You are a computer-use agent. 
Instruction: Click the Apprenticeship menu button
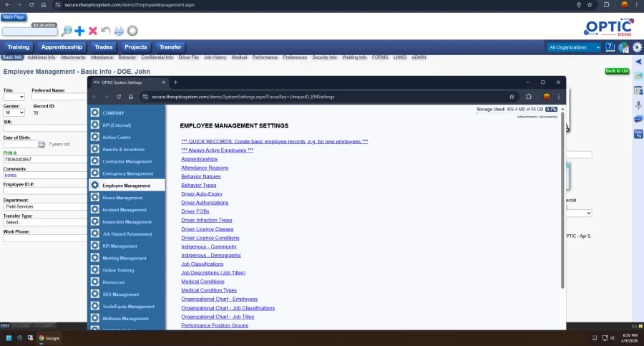pyautogui.click(x=62, y=47)
